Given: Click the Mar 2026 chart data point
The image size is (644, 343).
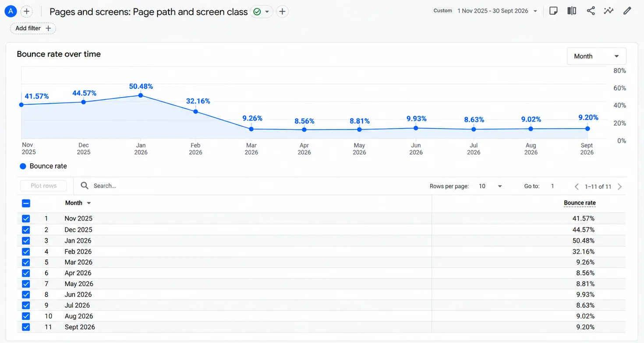Looking at the screenshot, I should click(251, 129).
